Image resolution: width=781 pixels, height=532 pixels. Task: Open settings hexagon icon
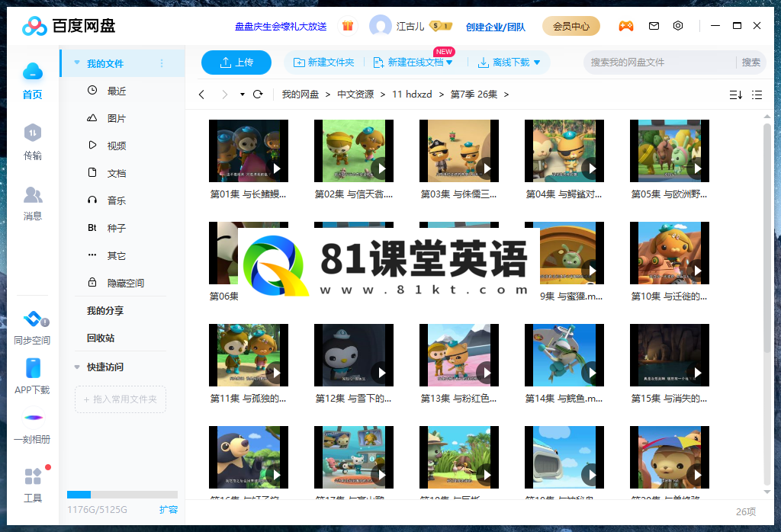coord(678,26)
